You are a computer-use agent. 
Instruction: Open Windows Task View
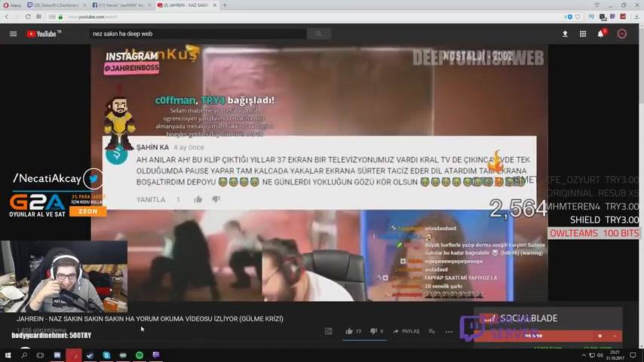[x=40, y=355]
